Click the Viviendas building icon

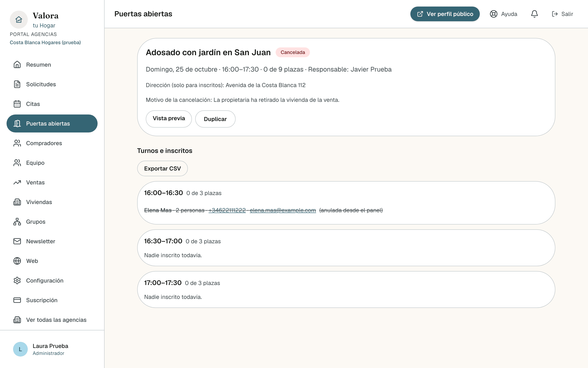(x=17, y=202)
